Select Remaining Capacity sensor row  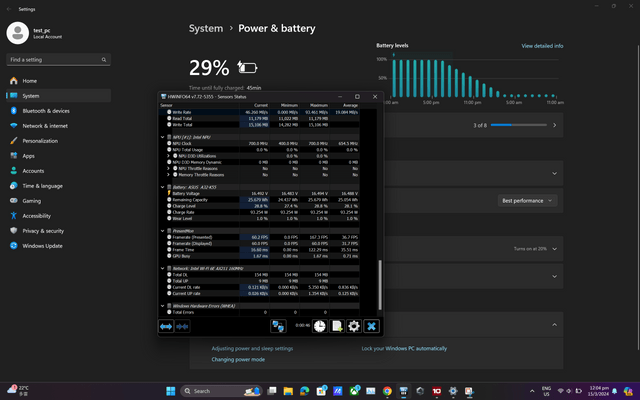259,200
